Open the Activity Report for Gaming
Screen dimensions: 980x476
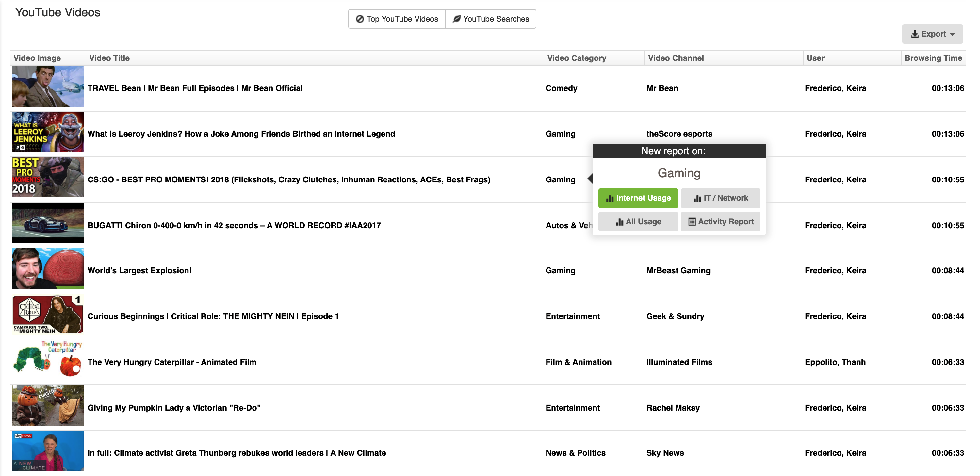[x=720, y=221]
